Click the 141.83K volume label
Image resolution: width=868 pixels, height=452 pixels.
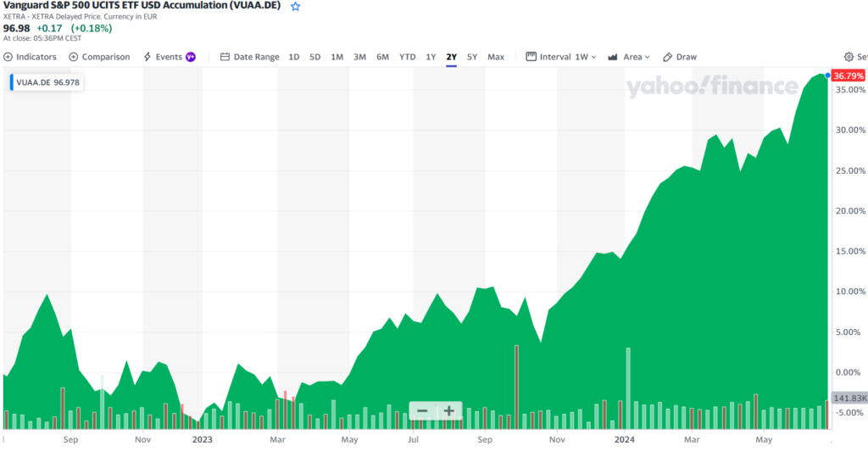pyautogui.click(x=850, y=398)
